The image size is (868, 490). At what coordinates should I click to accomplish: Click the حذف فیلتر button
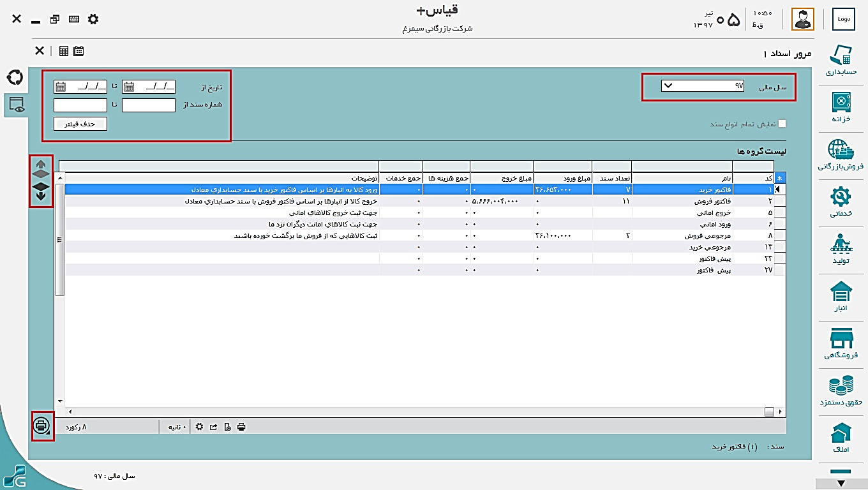coord(80,124)
